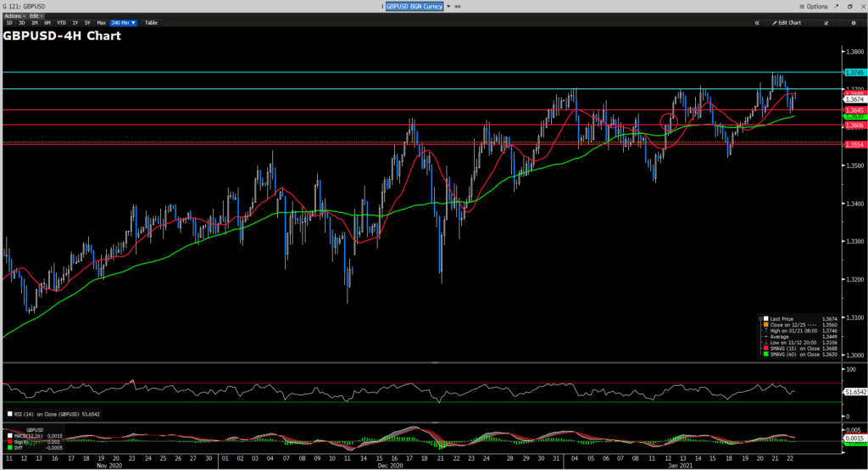Click the link chain icon beside the security field
Screen dimensions: 868x470
pos(458,7)
